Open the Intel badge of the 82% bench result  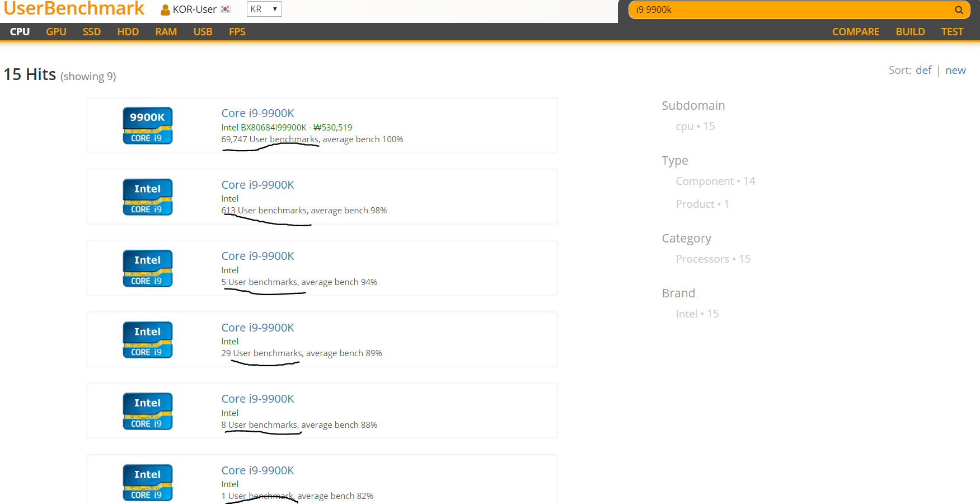pyautogui.click(x=148, y=483)
